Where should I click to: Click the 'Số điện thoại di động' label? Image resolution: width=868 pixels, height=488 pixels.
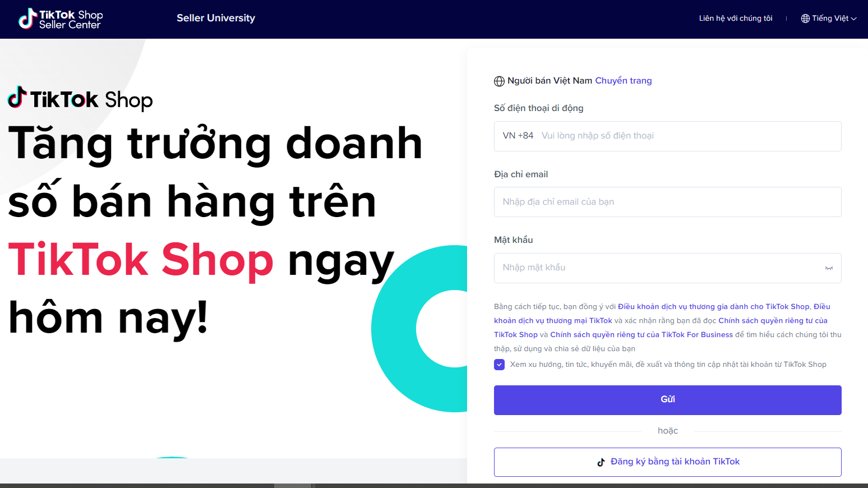point(538,108)
